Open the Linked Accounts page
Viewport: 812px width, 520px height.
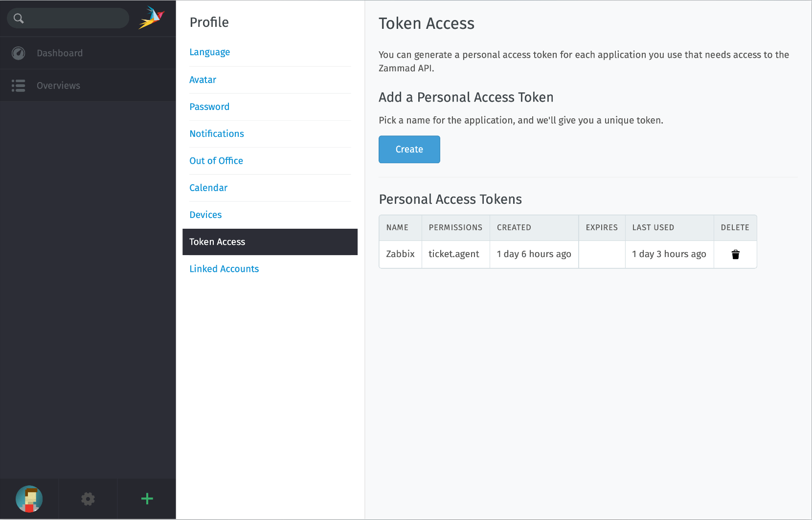[224, 269]
